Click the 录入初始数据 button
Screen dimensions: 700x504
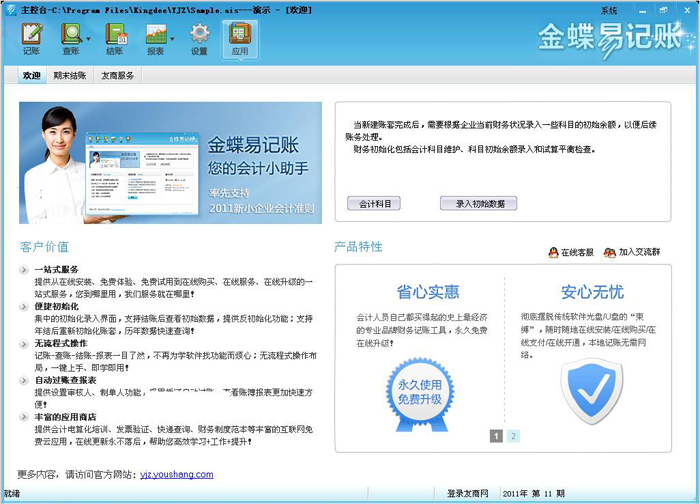click(479, 204)
